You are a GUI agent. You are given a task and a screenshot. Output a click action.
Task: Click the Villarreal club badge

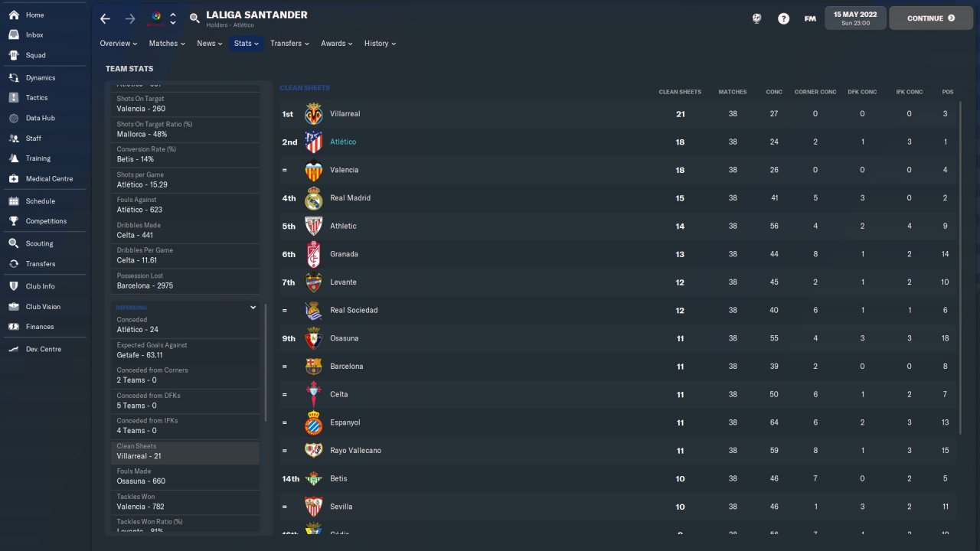pyautogui.click(x=313, y=114)
